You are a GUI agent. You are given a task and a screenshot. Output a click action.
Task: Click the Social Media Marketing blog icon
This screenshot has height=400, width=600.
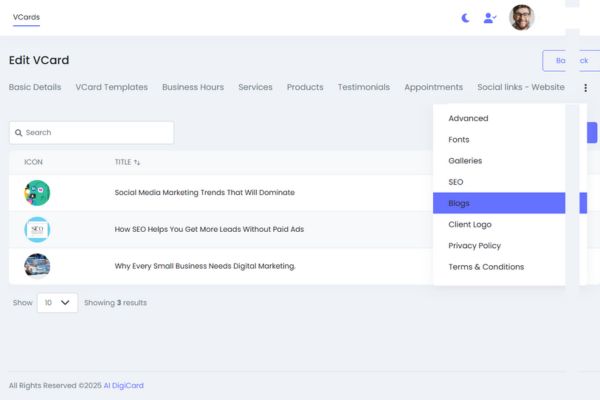pos(37,193)
